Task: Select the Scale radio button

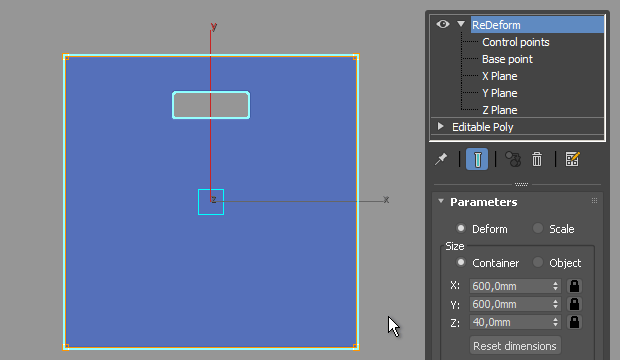Action: click(538, 228)
